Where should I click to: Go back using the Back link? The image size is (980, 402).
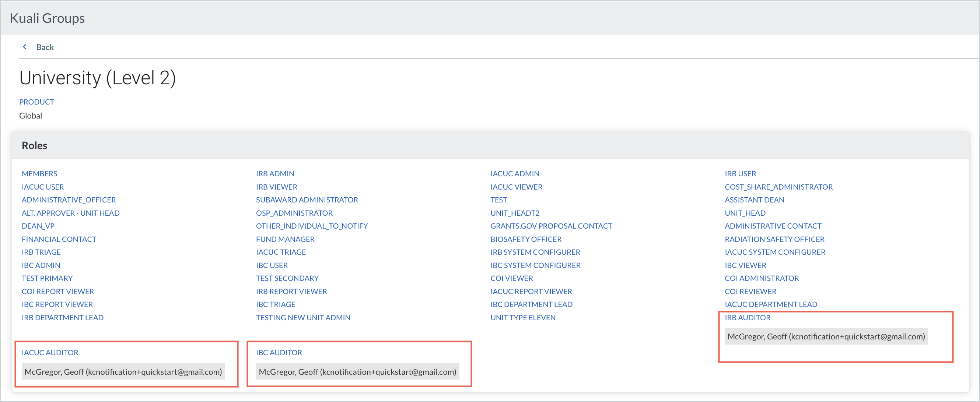click(x=45, y=47)
